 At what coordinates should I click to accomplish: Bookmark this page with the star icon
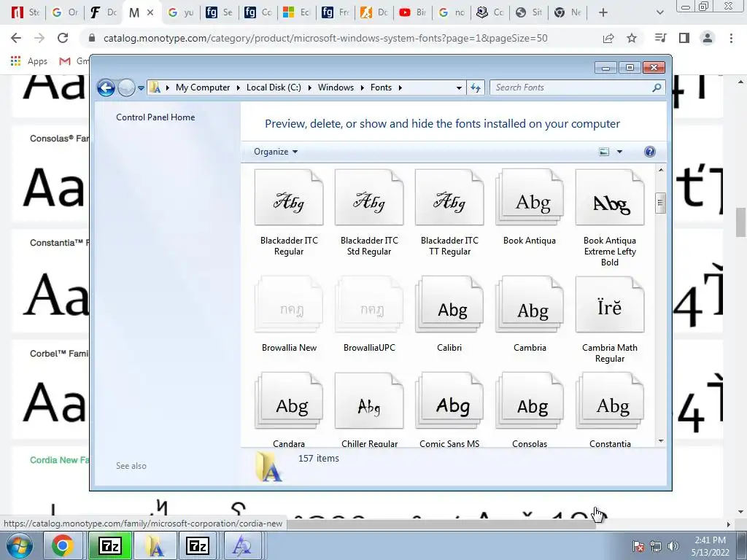click(632, 38)
